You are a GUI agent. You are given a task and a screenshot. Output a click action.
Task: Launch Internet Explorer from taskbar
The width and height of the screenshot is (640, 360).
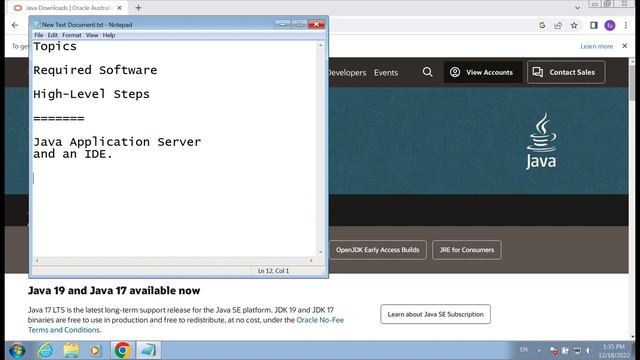pyautogui.click(x=45, y=350)
